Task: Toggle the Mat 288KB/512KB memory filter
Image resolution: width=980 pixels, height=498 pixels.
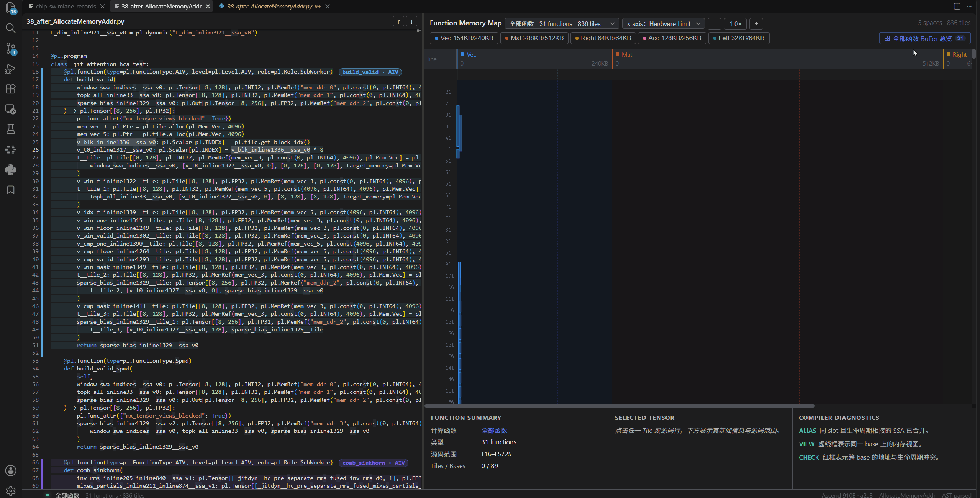Action: 534,38
